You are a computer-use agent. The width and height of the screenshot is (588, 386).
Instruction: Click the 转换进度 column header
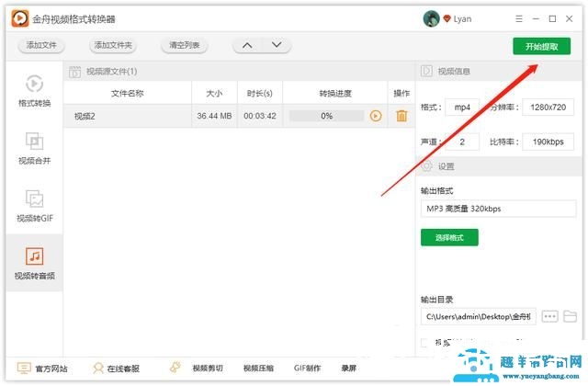[335, 93]
